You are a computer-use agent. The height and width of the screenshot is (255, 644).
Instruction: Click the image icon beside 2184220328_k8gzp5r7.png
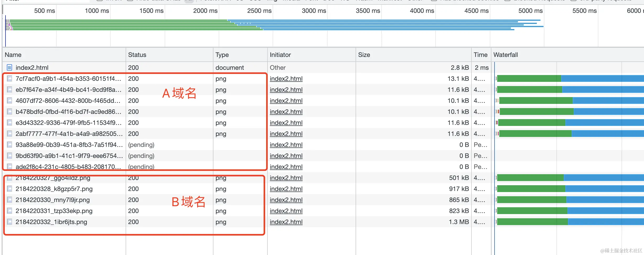coord(9,189)
